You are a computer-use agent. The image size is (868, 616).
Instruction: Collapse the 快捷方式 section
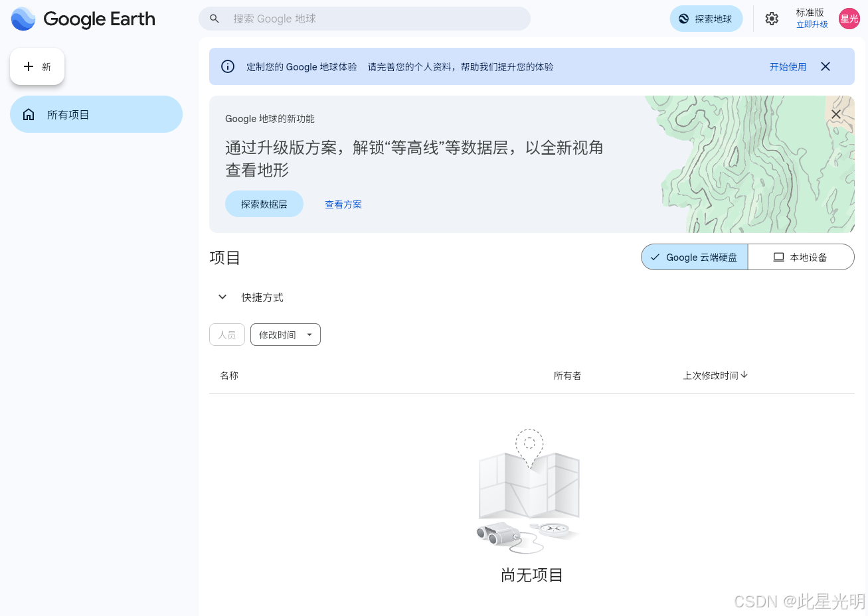(222, 297)
